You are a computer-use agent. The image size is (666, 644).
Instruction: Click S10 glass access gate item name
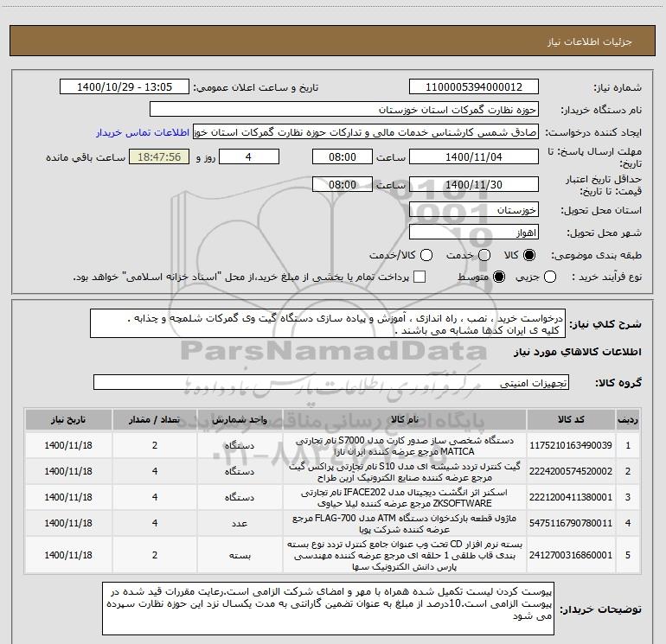[405, 472]
